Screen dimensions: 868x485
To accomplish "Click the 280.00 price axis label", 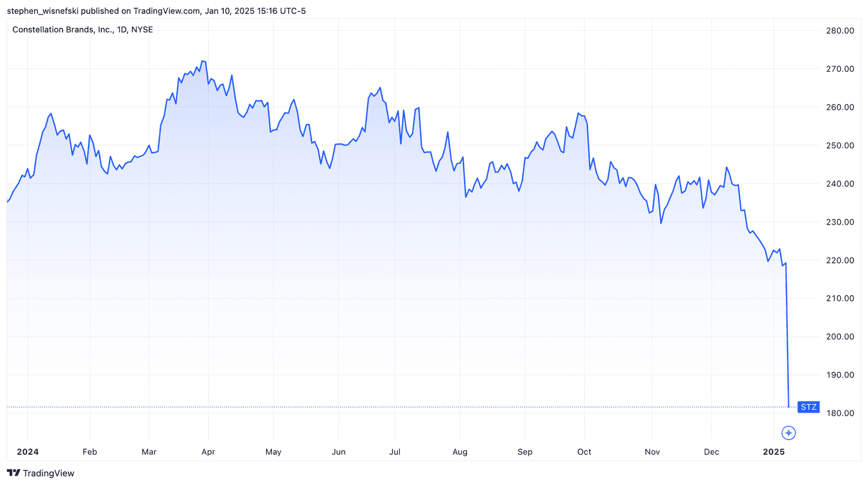I will (840, 31).
